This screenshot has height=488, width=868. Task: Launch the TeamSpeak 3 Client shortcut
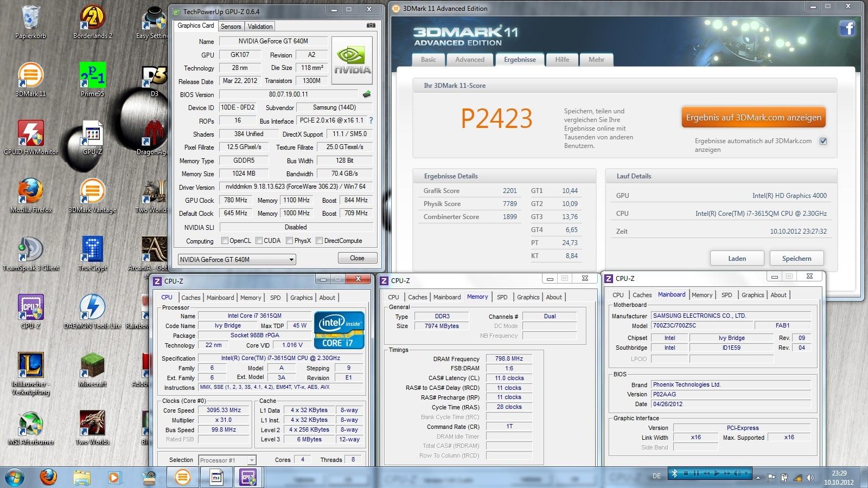coord(31,254)
